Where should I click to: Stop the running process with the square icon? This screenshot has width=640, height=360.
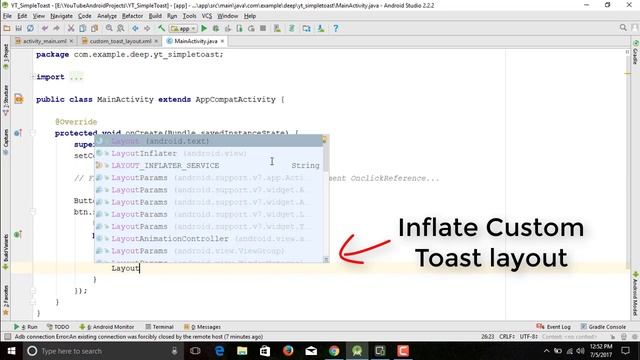[x=263, y=28]
